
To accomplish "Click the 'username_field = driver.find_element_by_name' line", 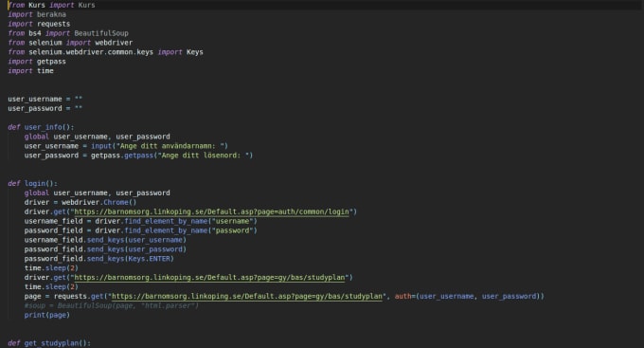I will click(x=140, y=221).
